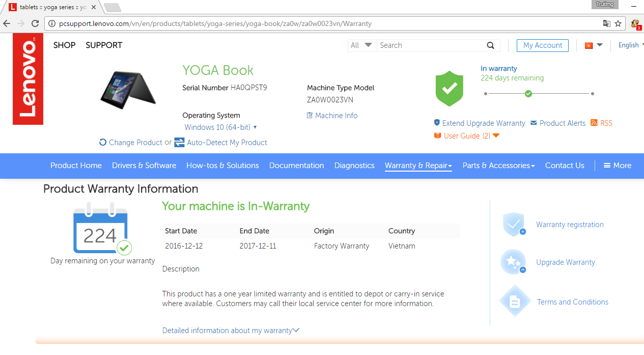Expand Detailed information about my warranty

pyautogui.click(x=231, y=331)
